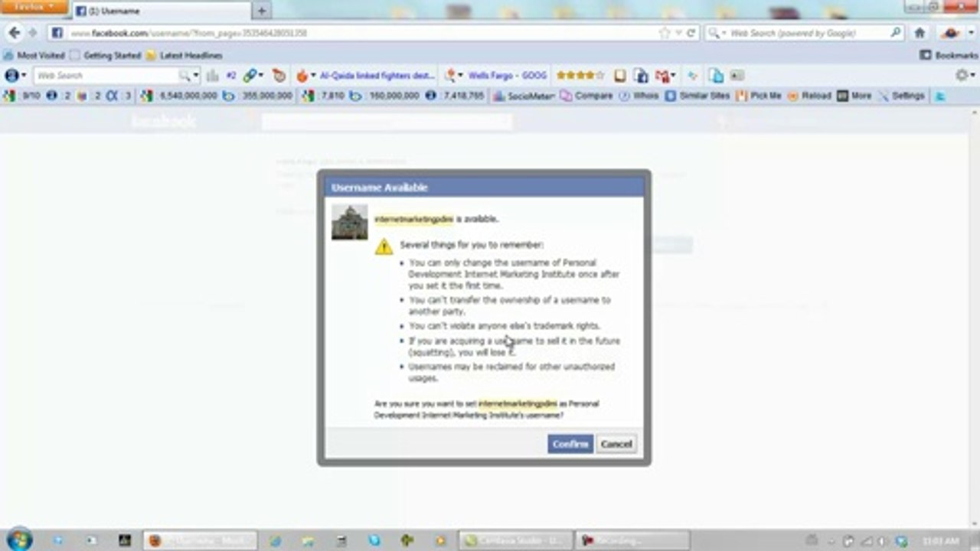Open the SEO toolbar Settings
This screenshot has width=980, height=551.
pyautogui.click(x=901, y=96)
